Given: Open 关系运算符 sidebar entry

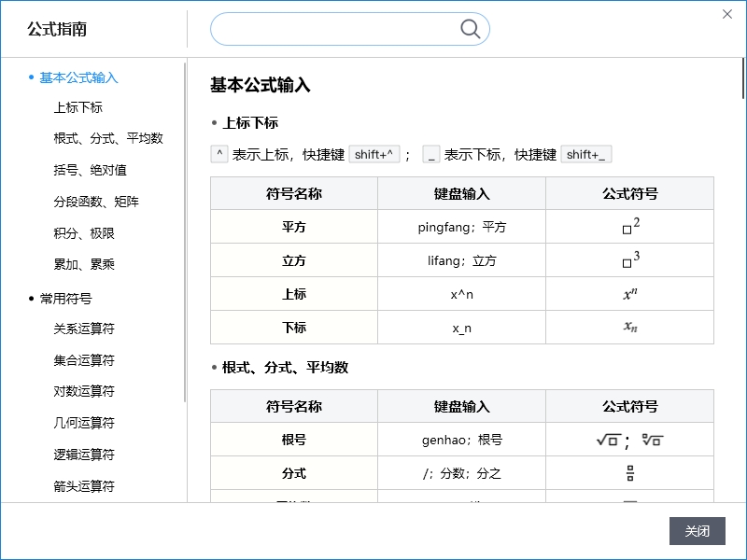Looking at the screenshot, I should click(84, 329).
